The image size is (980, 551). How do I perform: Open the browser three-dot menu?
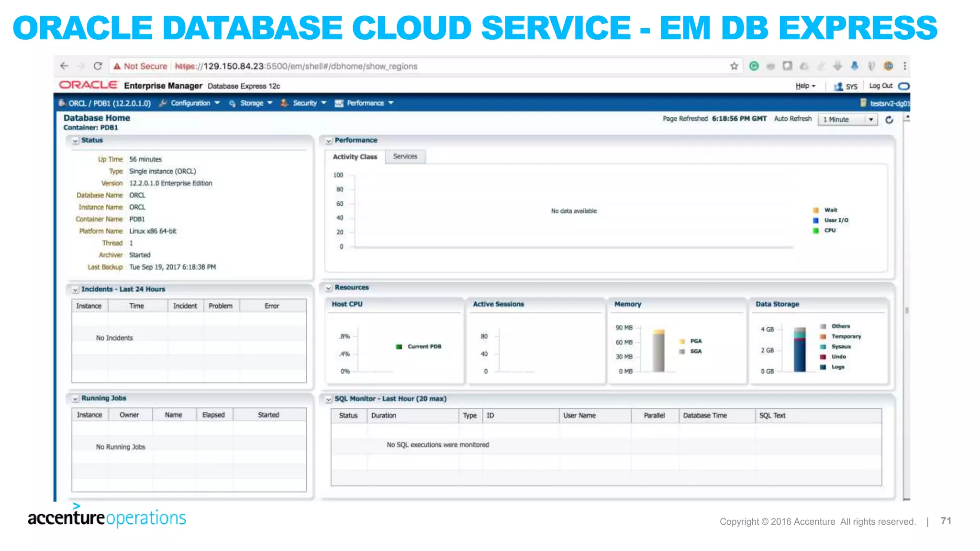(904, 66)
